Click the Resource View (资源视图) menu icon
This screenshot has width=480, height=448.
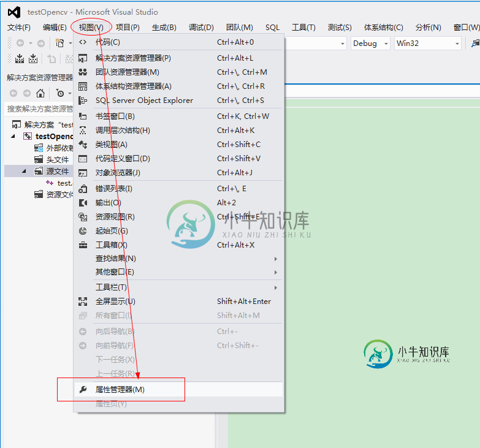[83, 217]
